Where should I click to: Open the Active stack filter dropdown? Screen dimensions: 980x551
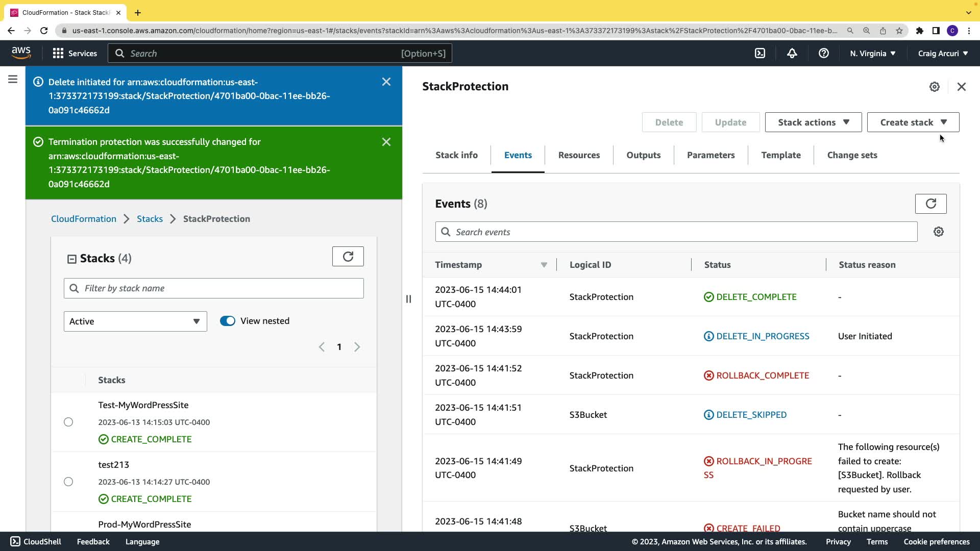tap(135, 321)
